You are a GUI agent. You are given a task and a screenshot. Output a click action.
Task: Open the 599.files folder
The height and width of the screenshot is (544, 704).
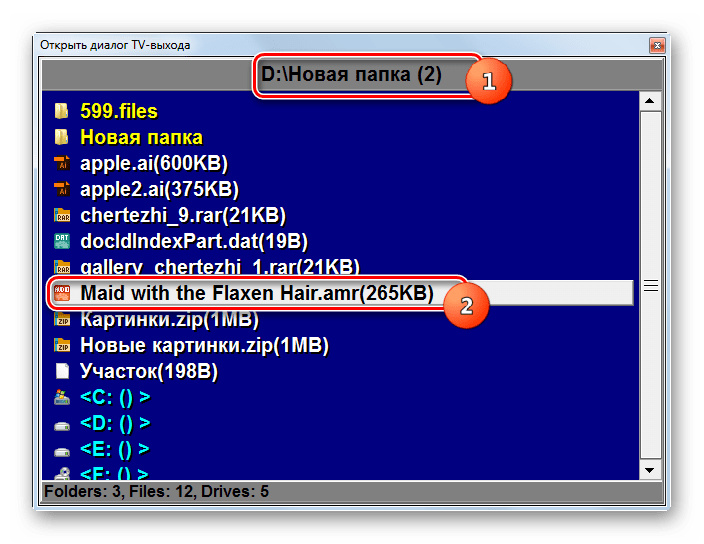(x=119, y=111)
